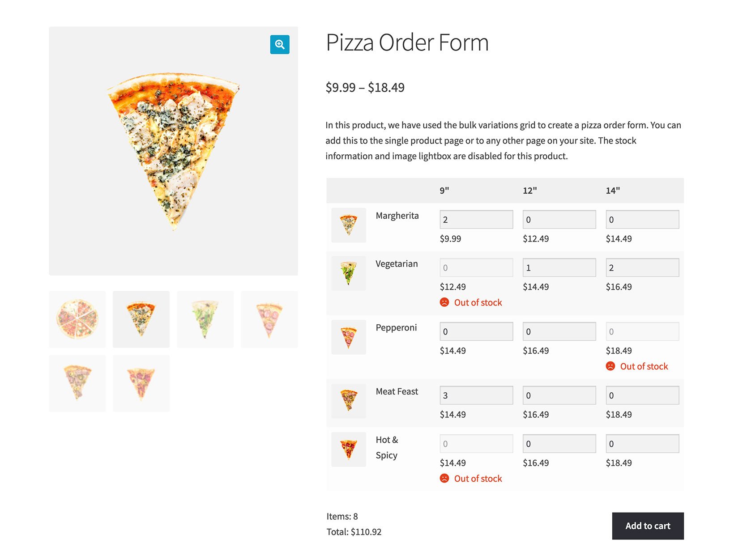Select the Pepperoni 12" quantity field
The width and height of the screenshot is (734, 560).
(x=559, y=331)
